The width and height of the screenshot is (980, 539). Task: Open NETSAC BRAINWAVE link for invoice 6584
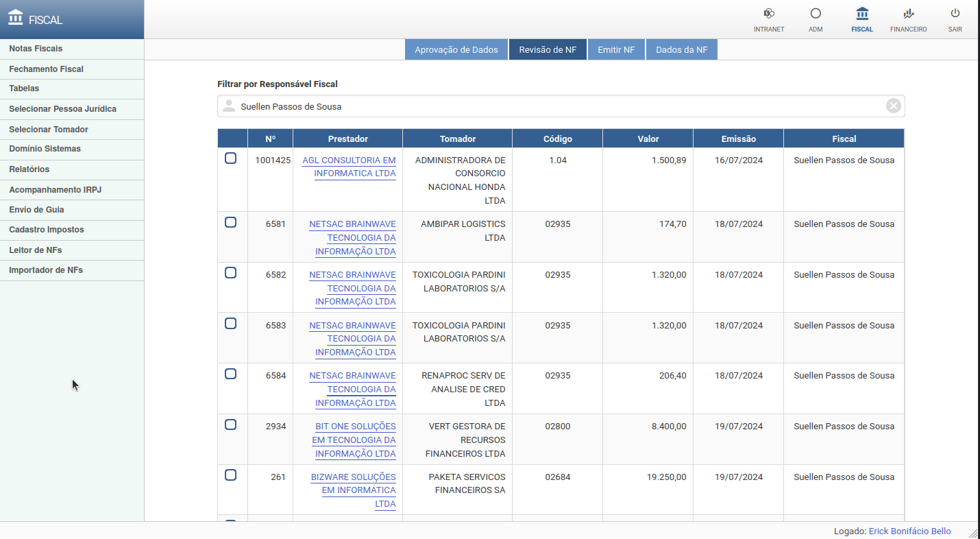[352, 389]
